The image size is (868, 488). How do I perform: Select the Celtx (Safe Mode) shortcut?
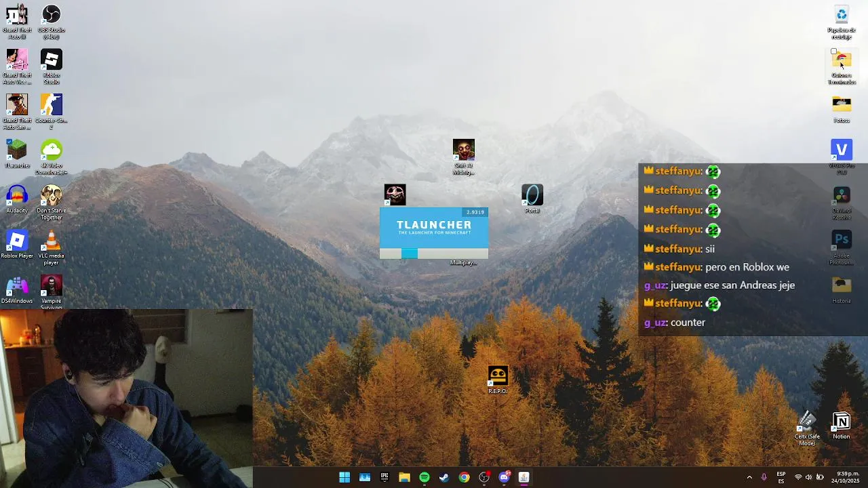click(x=807, y=428)
